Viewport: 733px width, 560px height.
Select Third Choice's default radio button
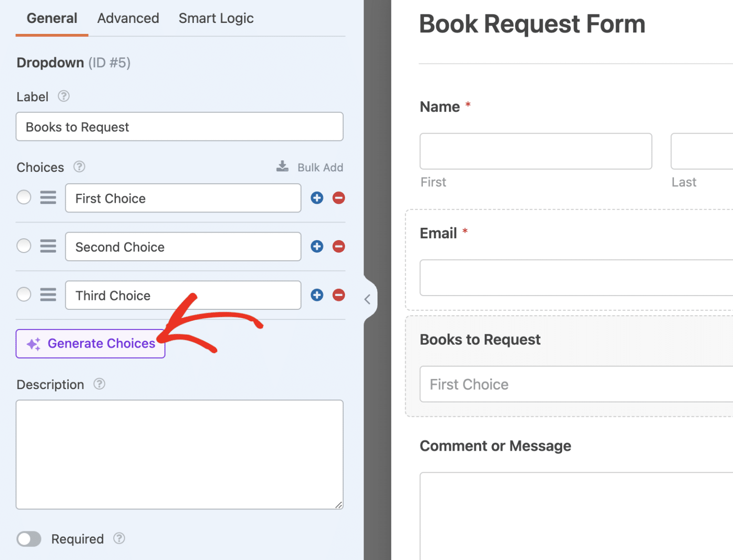pos(23,295)
